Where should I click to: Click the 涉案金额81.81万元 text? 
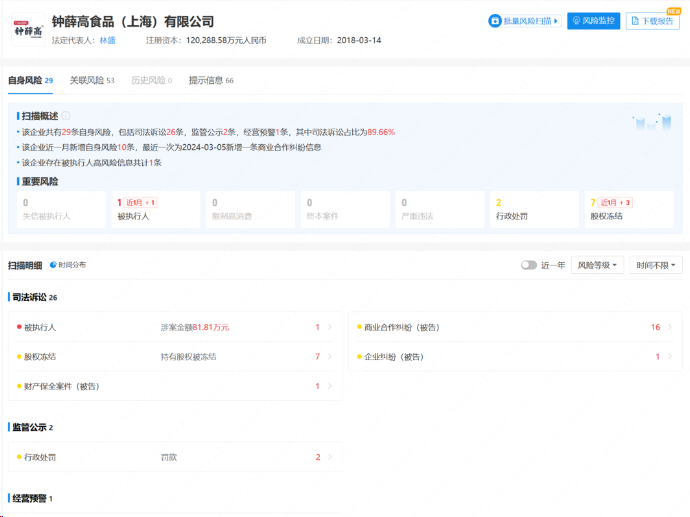coord(195,327)
